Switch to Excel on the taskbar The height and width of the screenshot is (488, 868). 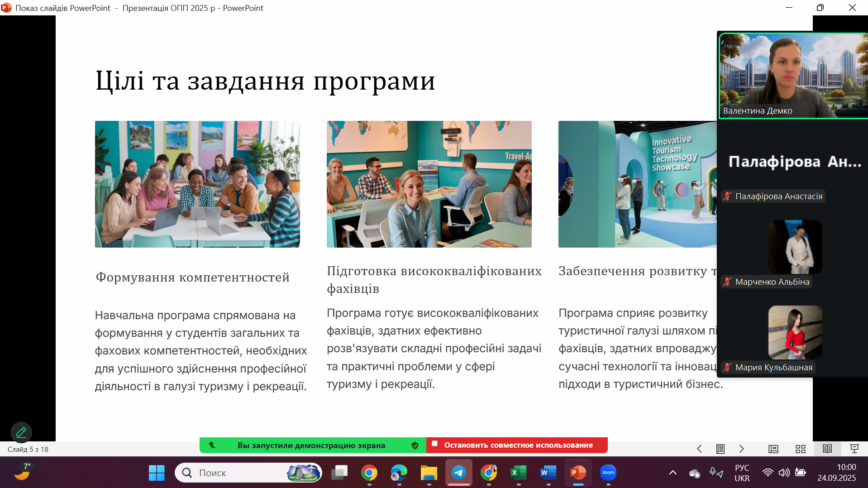pyautogui.click(x=519, y=473)
